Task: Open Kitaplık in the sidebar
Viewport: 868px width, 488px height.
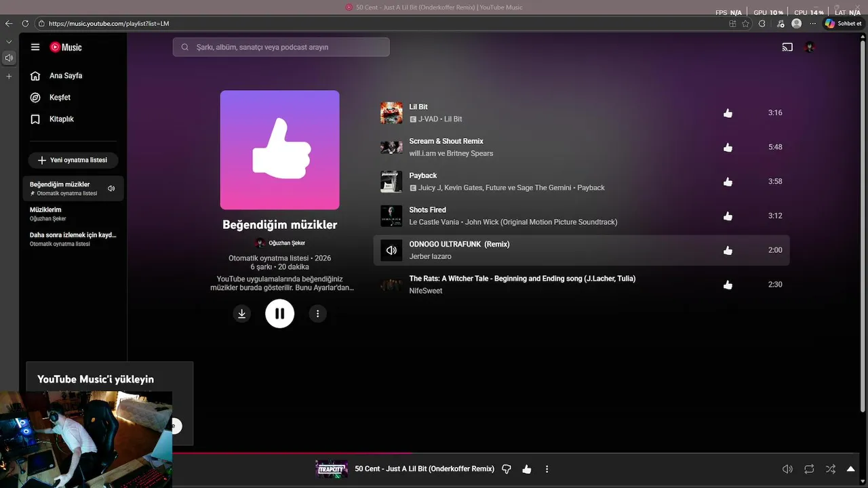Action: (x=52, y=119)
